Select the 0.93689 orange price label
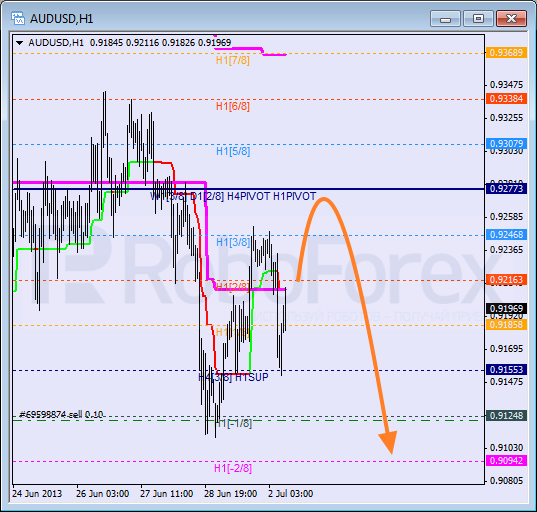 tap(506, 53)
